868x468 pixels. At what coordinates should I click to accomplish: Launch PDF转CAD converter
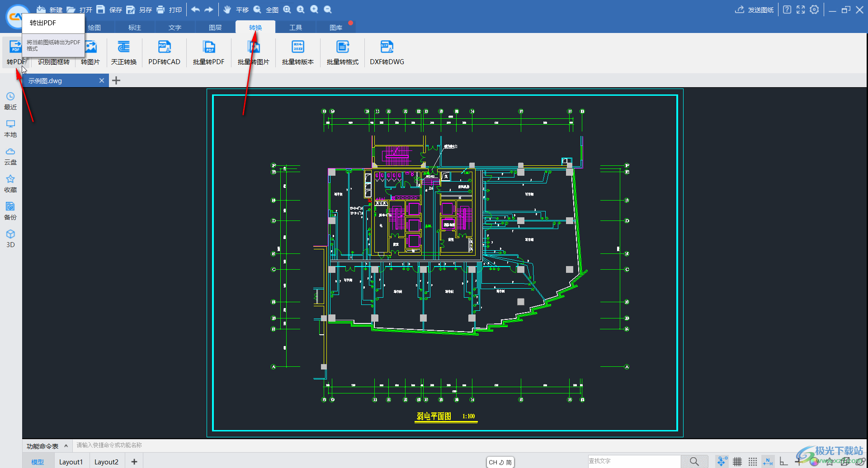pyautogui.click(x=164, y=53)
